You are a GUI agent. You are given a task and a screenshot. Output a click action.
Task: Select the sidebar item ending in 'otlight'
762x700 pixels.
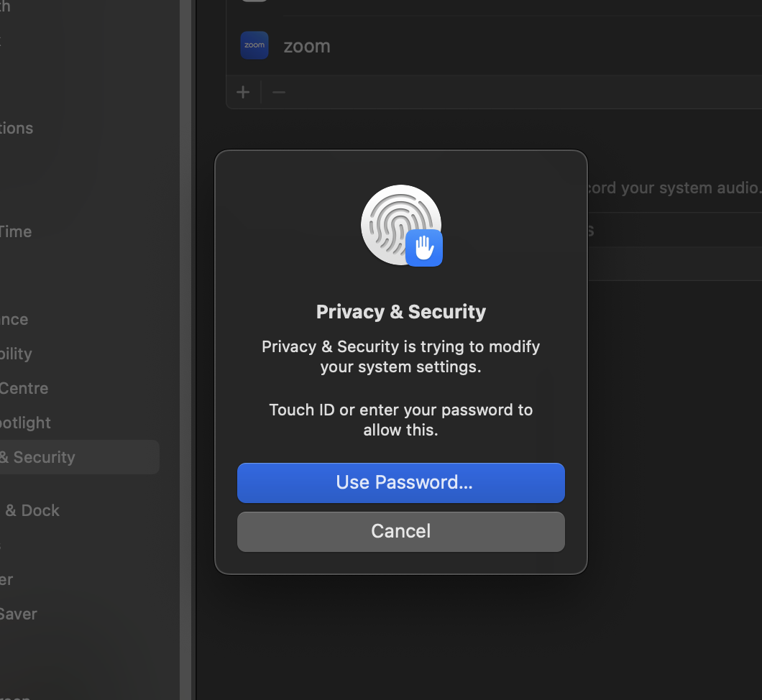click(25, 423)
